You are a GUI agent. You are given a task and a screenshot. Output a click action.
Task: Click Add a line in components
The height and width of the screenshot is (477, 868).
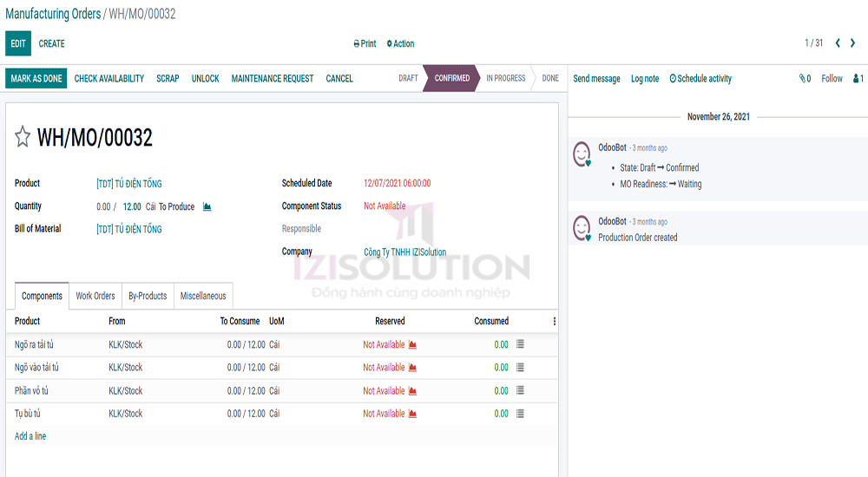(x=30, y=436)
